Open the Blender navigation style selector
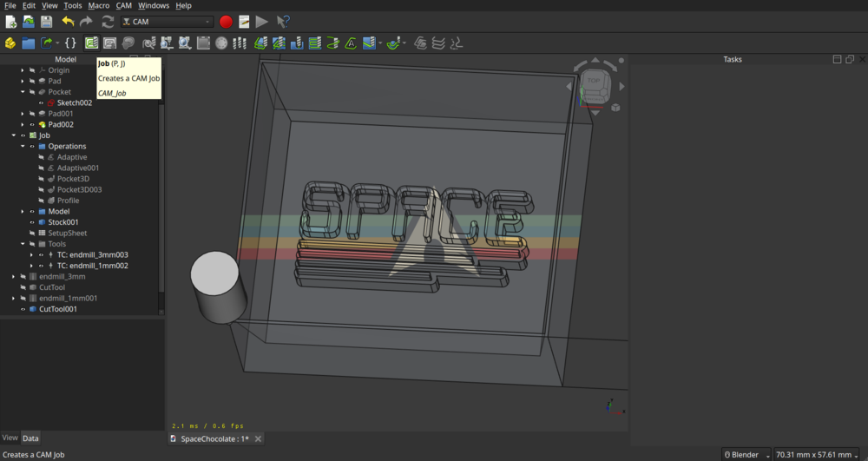Image resolution: width=868 pixels, height=461 pixels. 746,454
